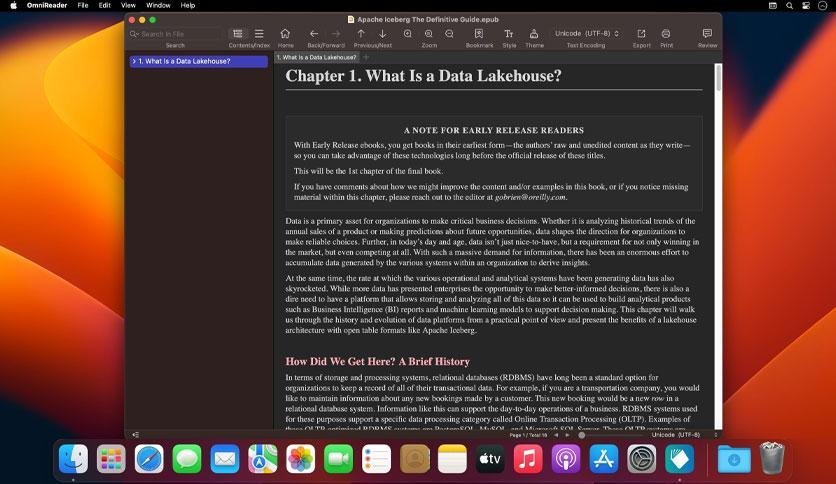Screen dimensions: 836x484
Task: Click the page position slider in status bar
Action: tap(582, 435)
